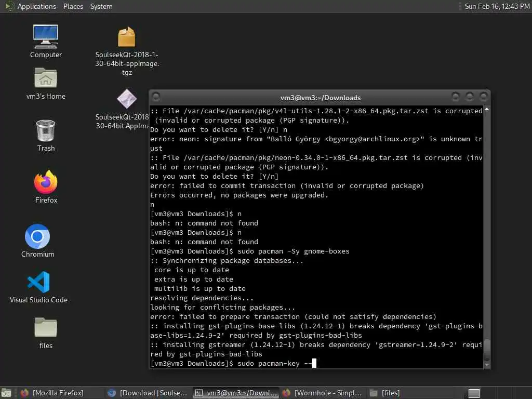Click the 'sudo pacman -Sy gnome-boxes' line
The height and width of the screenshot is (399, 532).
pyautogui.click(x=250, y=251)
